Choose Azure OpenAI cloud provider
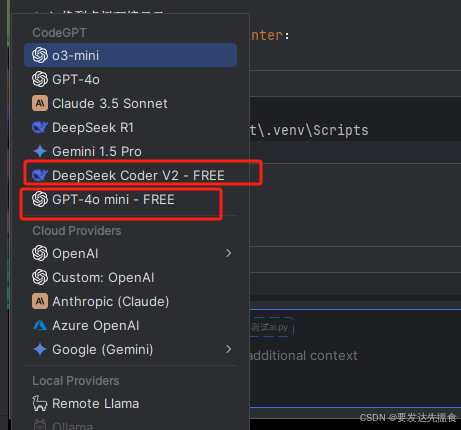Screen dimensions: 461x430 click(x=130, y=325)
